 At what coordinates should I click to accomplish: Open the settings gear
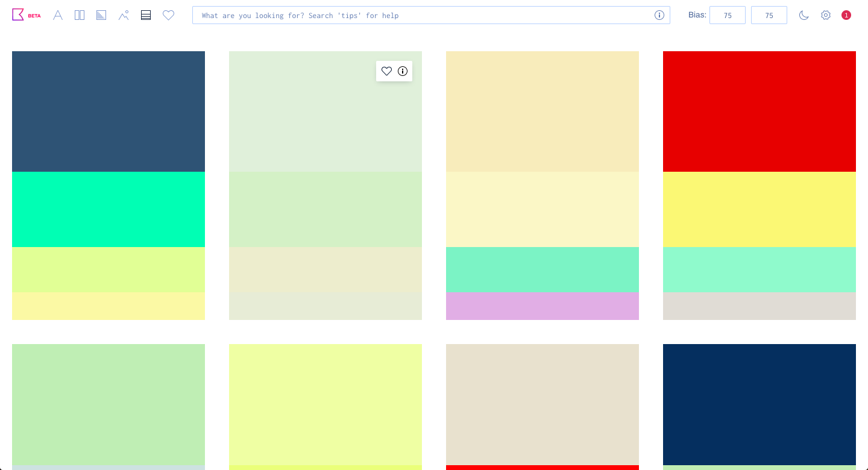click(x=826, y=15)
